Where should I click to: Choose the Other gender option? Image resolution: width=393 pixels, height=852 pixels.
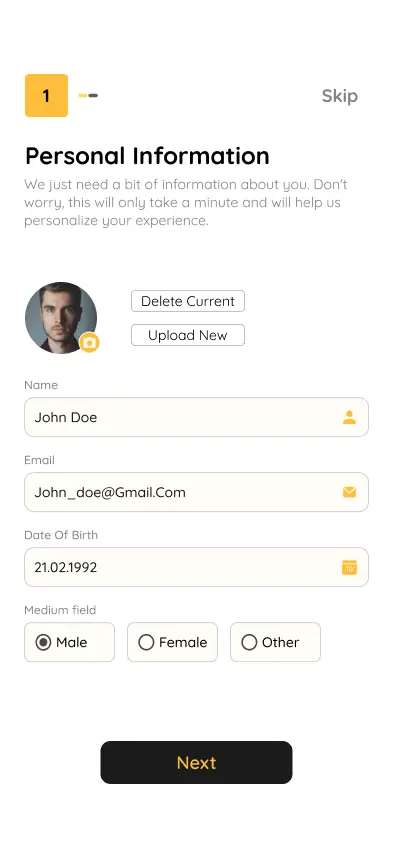point(275,642)
